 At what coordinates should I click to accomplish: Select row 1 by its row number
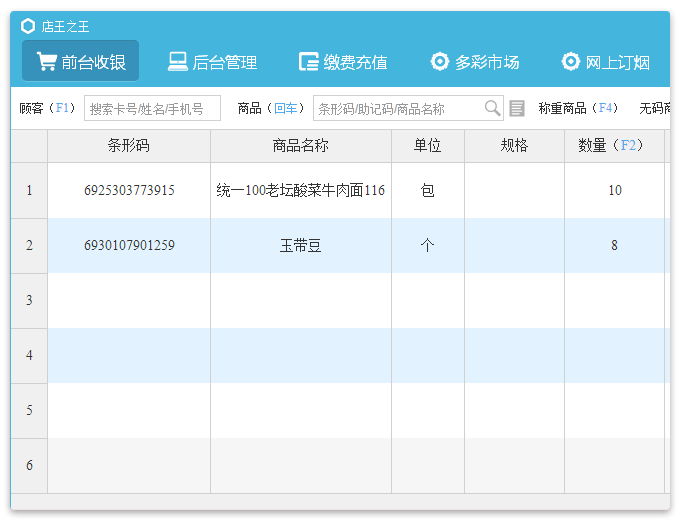coord(29,190)
